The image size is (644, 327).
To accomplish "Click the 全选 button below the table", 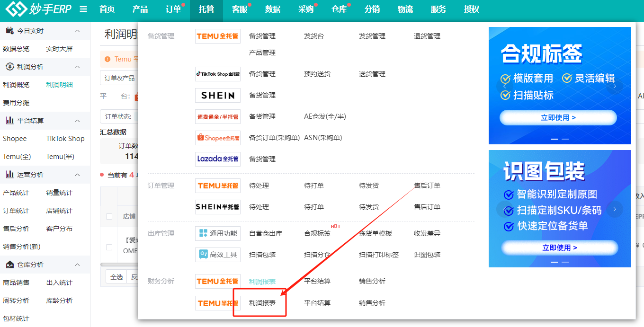I will pyautogui.click(x=116, y=277).
